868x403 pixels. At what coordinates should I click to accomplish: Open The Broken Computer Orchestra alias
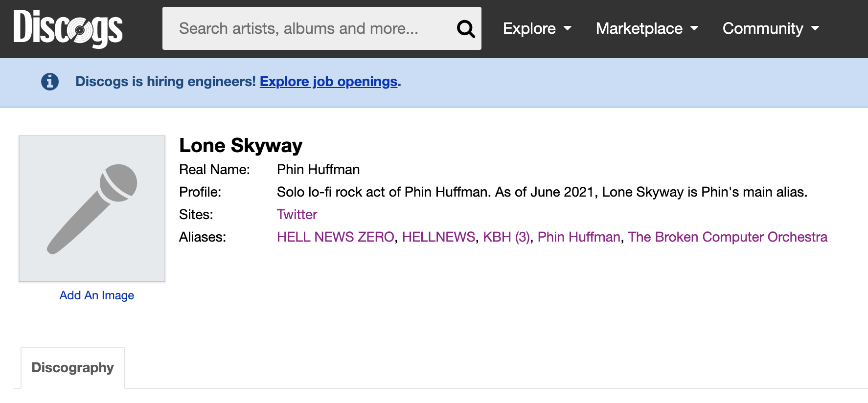728,237
